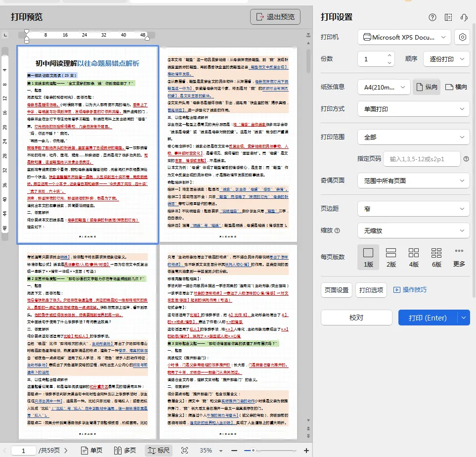The image size is (476, 457).
Task: Open the 操作技巧 tips link
Action: pos(410,290)
